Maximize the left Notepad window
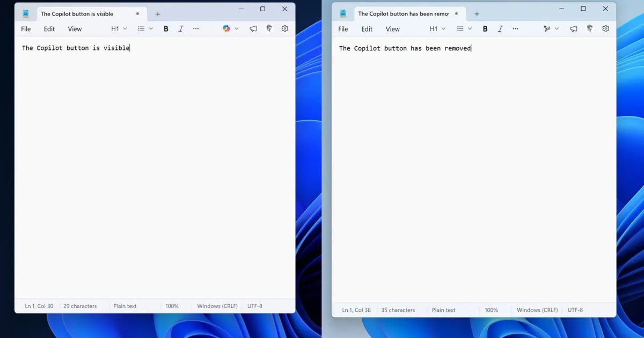This screenshot has height=338, width=644. (x=263, y=9)
